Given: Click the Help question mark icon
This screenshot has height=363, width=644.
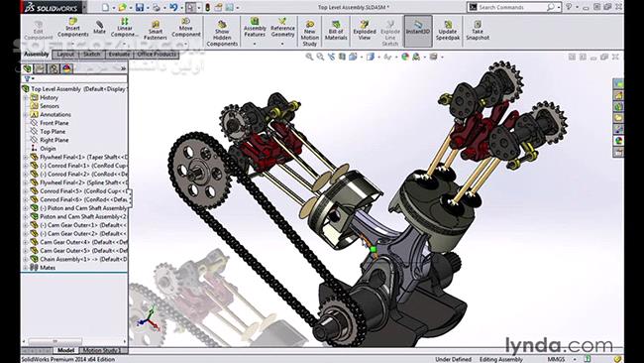Looking at the screenshot, I should coord(570,7).
